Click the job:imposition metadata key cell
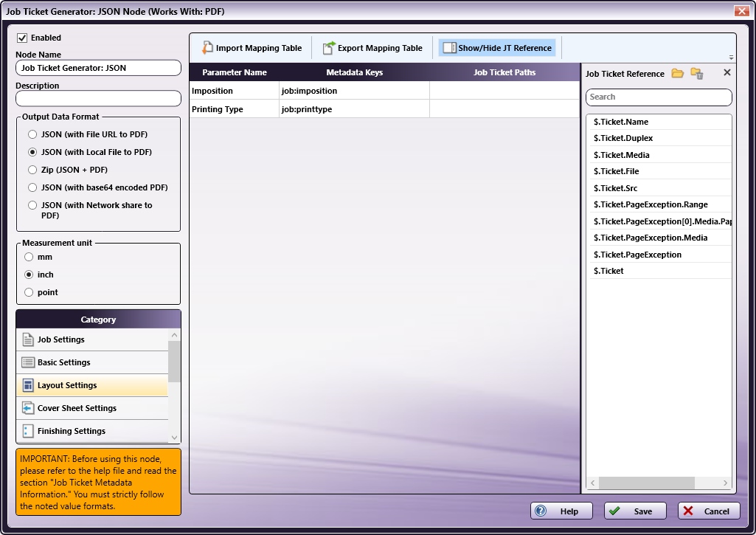Viewport: 756px width, 535px height. point(354,91)
